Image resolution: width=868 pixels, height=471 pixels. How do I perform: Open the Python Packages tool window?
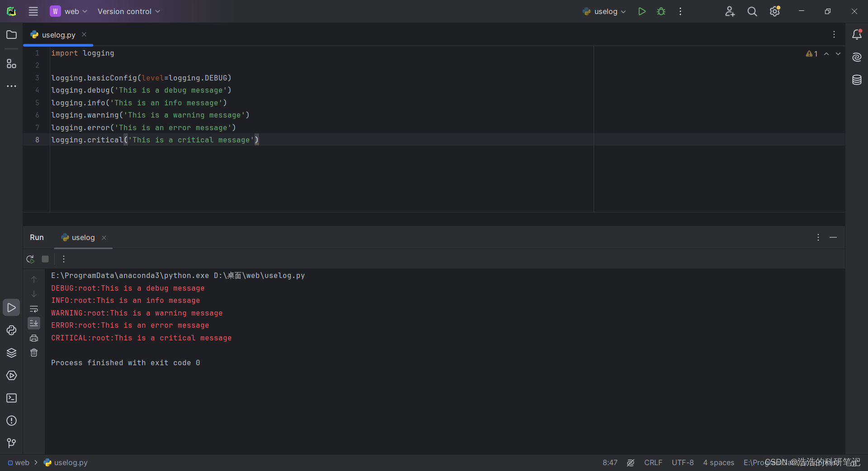click(x=11, y=353)
